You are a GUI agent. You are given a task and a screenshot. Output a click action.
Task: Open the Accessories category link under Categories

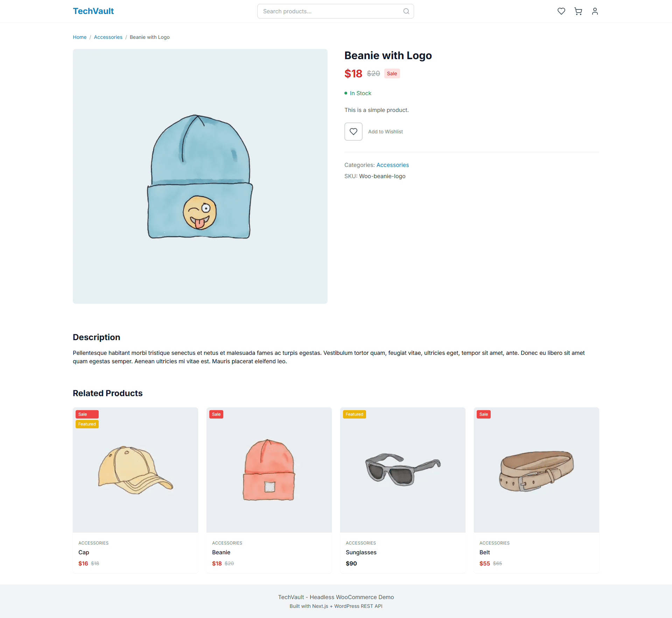tap(393, 165)
